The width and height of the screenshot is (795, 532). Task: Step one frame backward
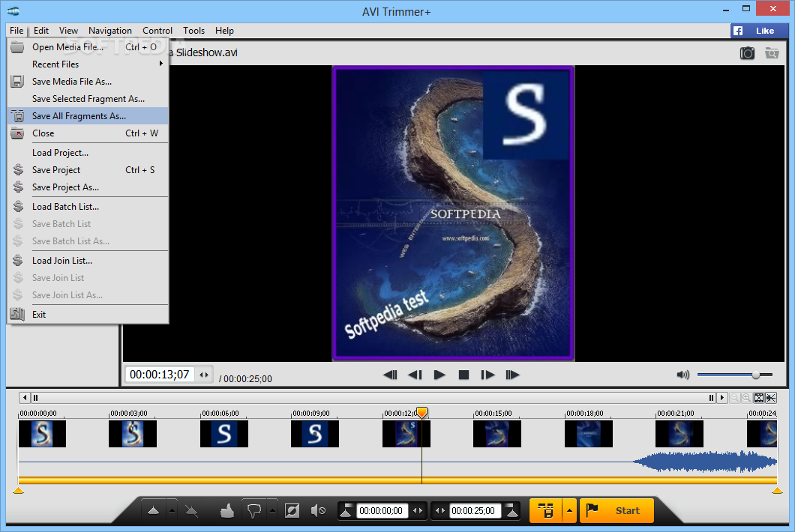point(415,375)
